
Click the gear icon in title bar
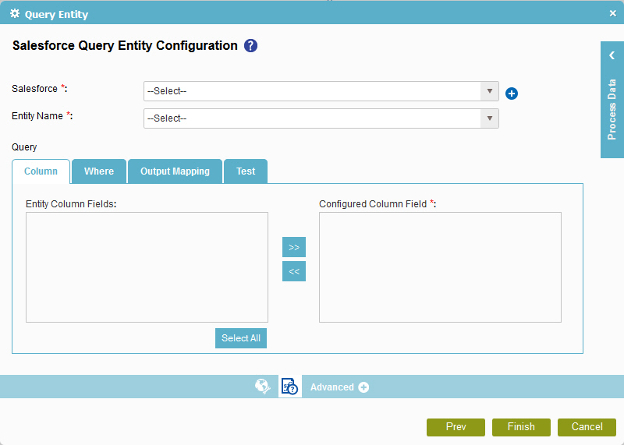(15, 14)
